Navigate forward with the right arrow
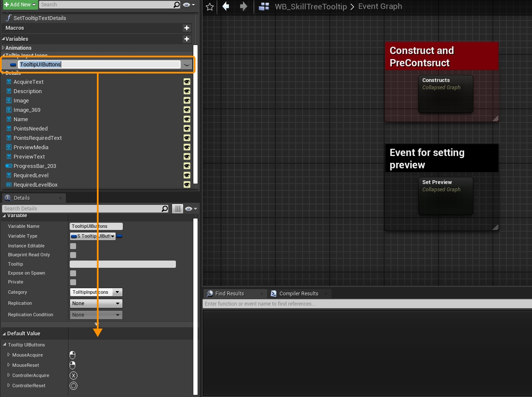Viewport: 532px width, 397px height. pyautogui.click(x=243, y=6)
